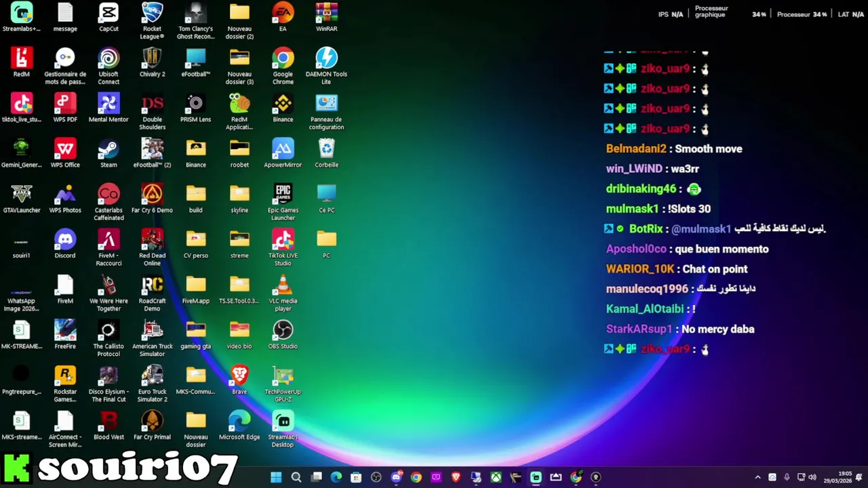Viewport: 868px width, 488px height.
Task: Select the Far Cry 6 Demo icon
Action: point(152,199)
